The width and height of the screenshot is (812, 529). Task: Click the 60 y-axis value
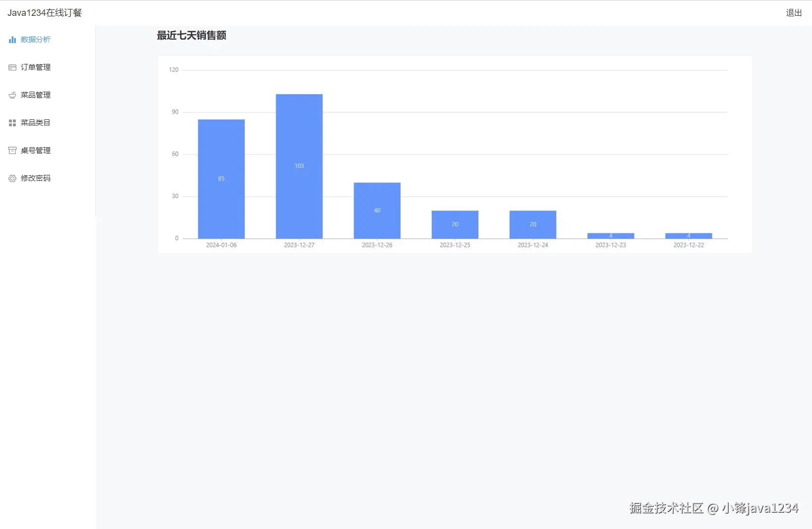tap(175, 154)
